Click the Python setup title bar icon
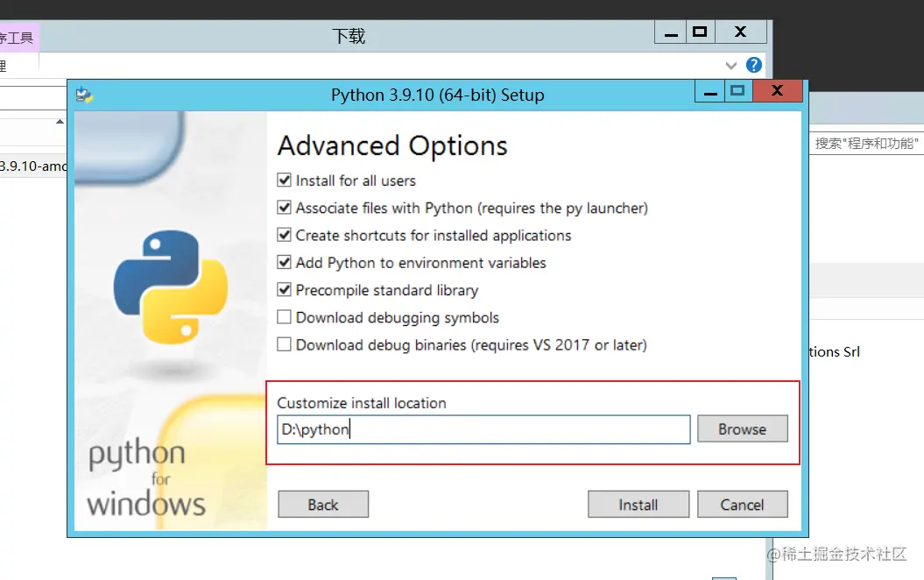The image size is (924, 580). pos(84,95)
